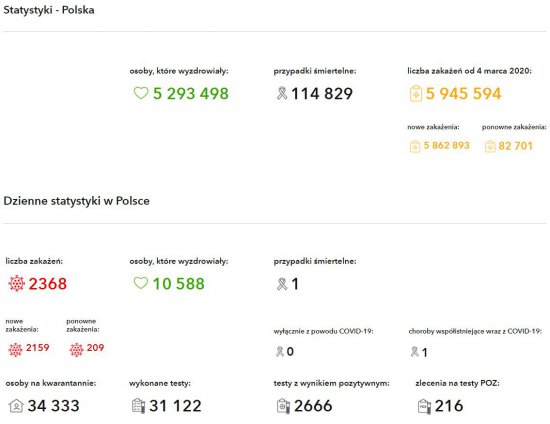The image size is (550, 424).
Task: Select the Statystyki - Polska heading
Action: pyautogui.click(x=49, y=10)
